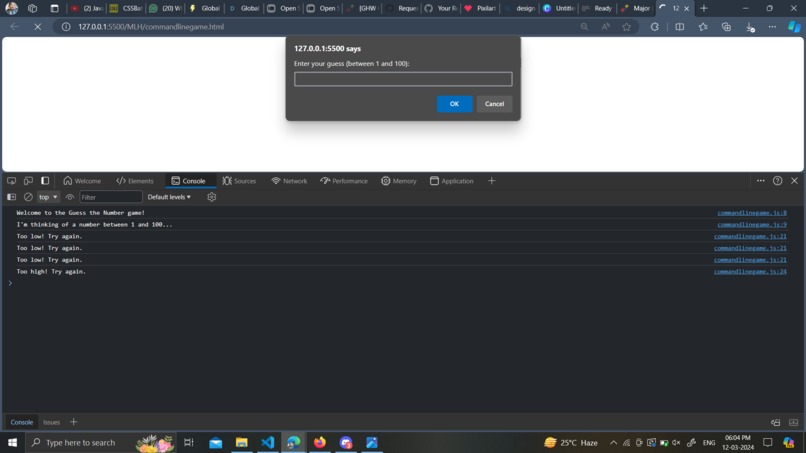The height and width of the screenshot is (453, 806).
Task: Open Copilot sidebar icon
Action: pos(794,27)
